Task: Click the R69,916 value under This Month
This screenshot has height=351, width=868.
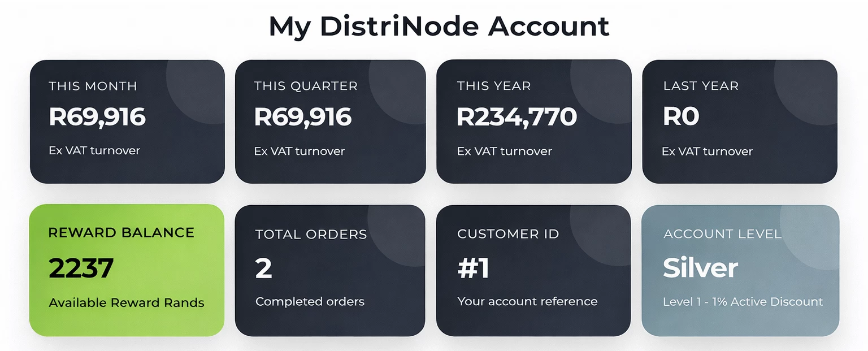Action: pyautogui.click(x=97, y=117)
